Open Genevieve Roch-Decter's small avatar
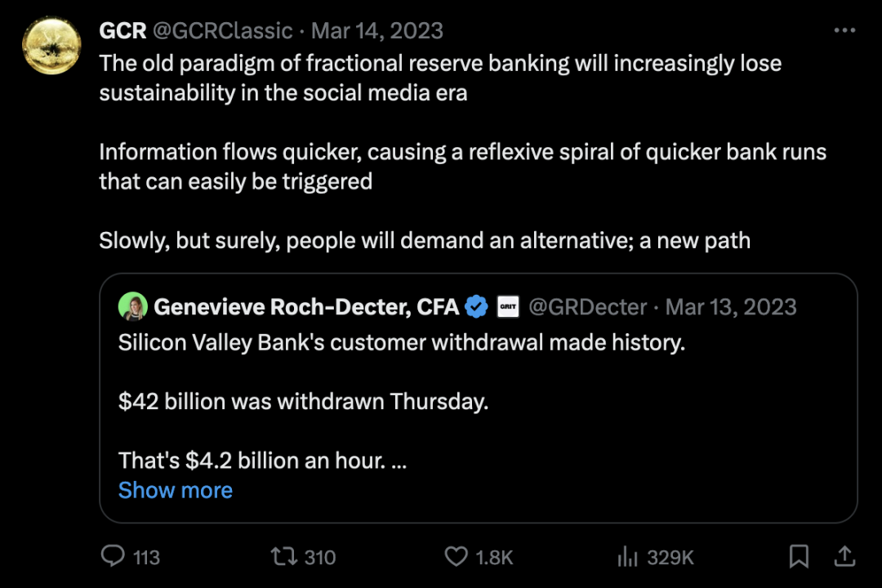This screenshot has width=882, height=588. [x=132, y=306]
